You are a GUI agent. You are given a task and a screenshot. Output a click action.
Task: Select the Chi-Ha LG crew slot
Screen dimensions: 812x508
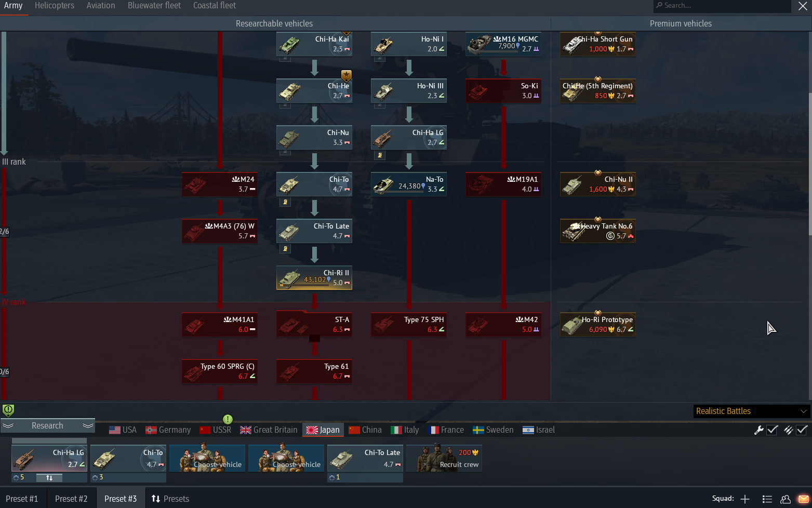49,459
